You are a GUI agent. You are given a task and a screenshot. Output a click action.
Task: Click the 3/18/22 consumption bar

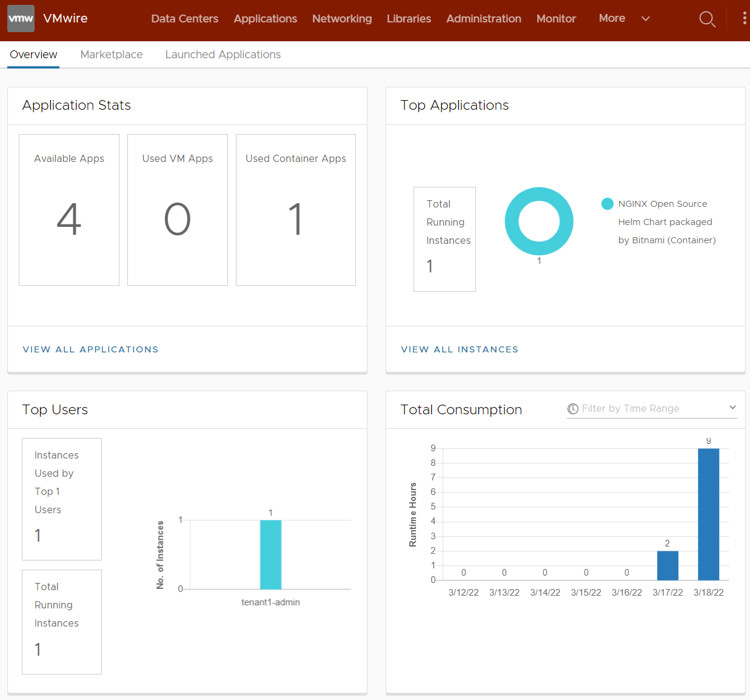pyautogui.click(x=708, y=514)
